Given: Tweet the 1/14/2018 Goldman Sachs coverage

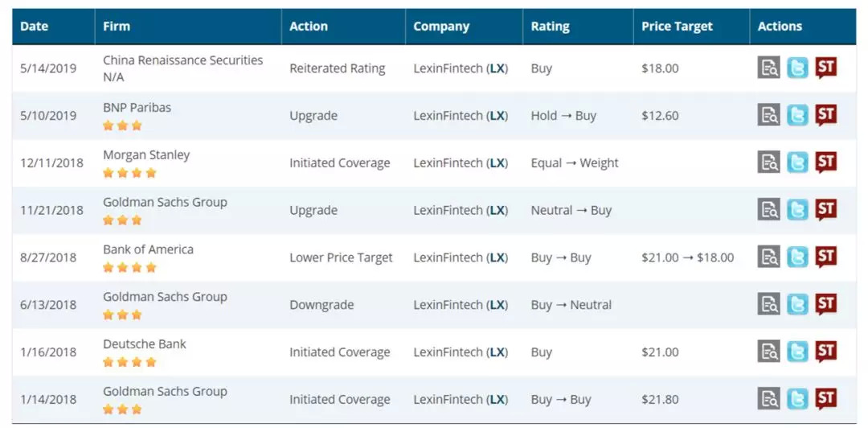Looking at the screenshot, I should tap(797, 399).
